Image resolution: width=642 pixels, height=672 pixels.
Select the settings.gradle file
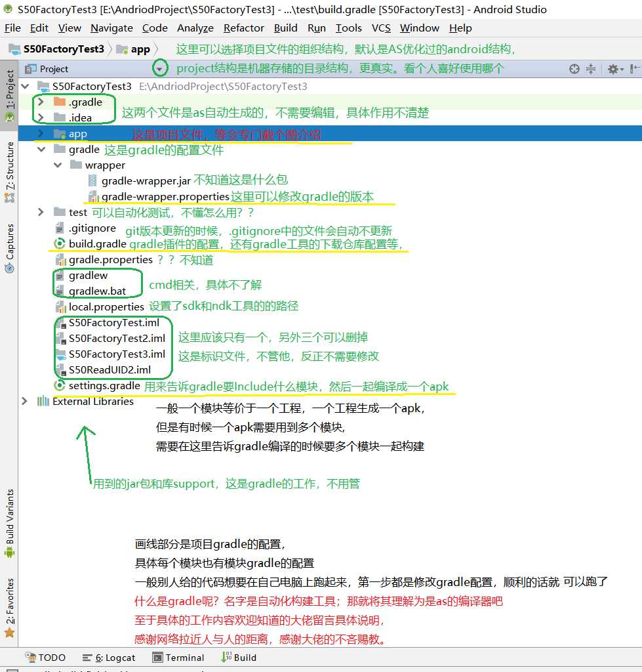(x=104, y=385)
